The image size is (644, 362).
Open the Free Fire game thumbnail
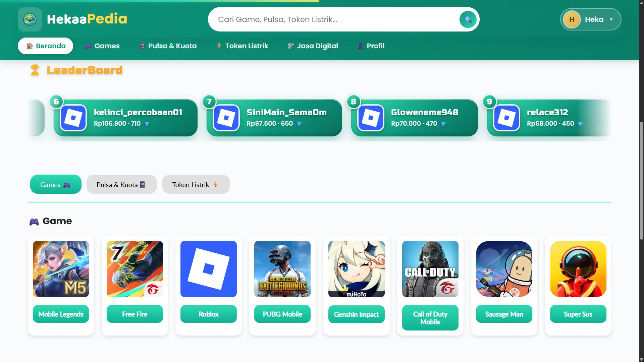135,269
